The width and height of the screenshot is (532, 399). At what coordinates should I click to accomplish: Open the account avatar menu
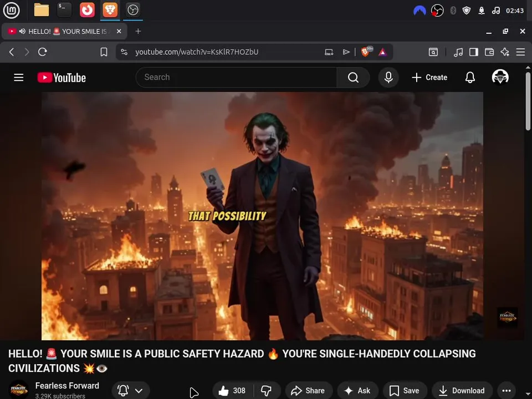click(500, 77)
